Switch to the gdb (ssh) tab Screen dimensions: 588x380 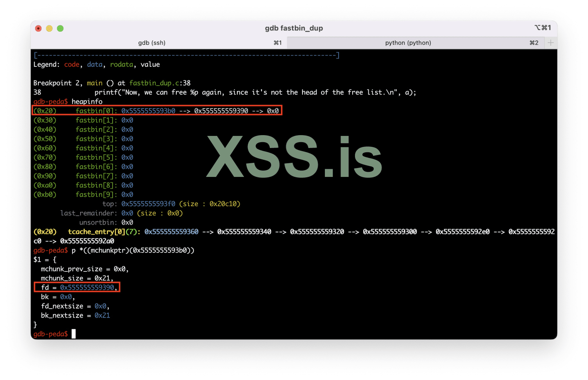159,43
